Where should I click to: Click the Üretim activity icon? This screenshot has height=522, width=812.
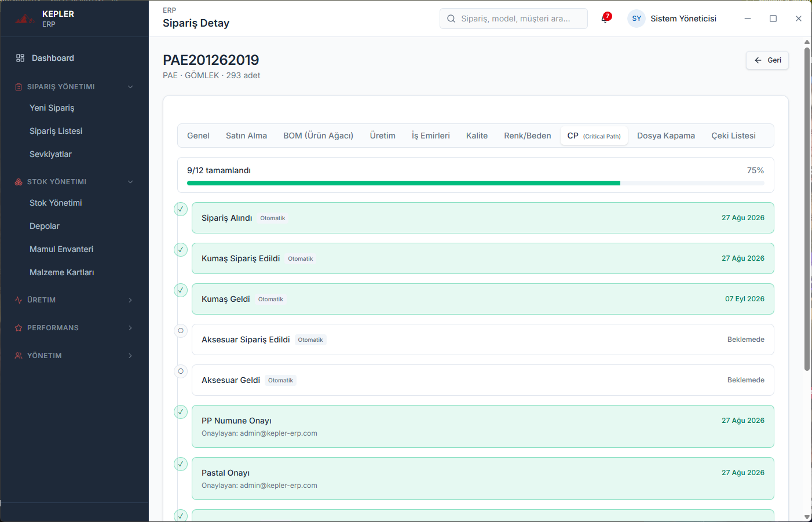[19, 300]
